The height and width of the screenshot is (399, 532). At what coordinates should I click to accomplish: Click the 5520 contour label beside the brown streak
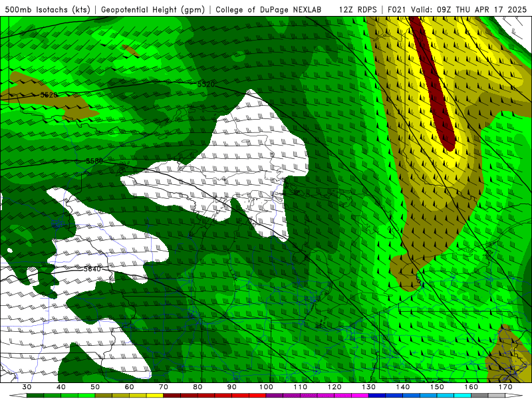pyautogui.click(x=49, y=95)
